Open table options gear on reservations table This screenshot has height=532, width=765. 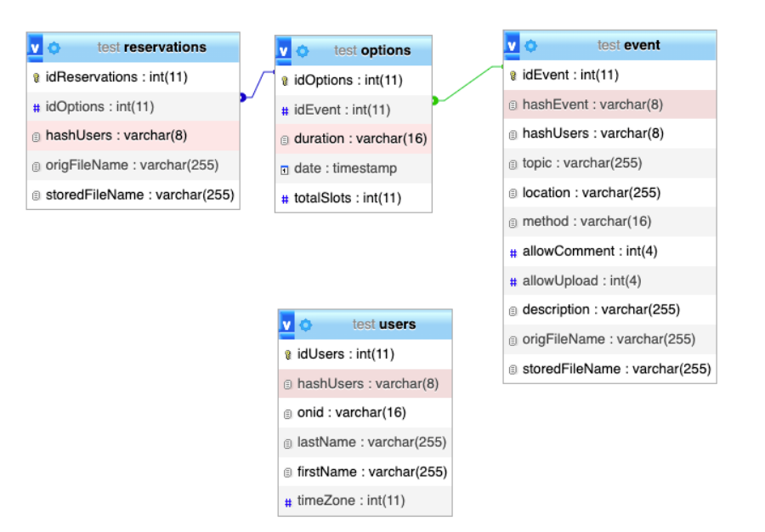tap(54, 48)
